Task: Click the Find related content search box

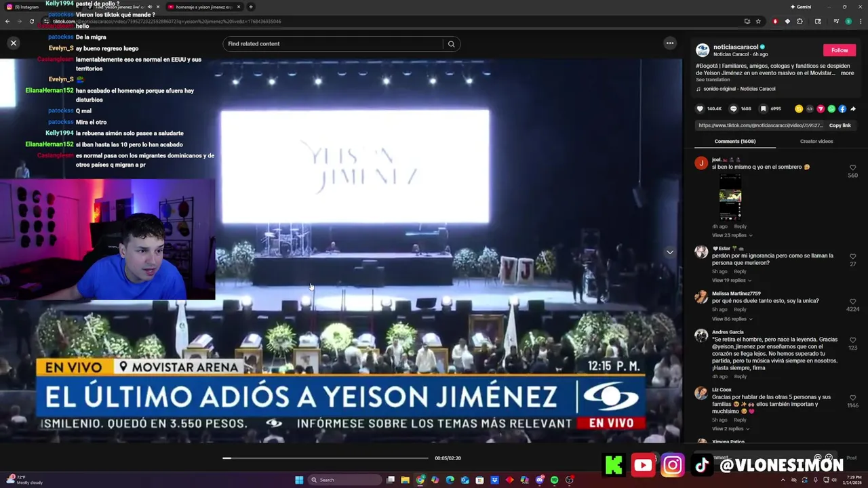Action: 332,44
